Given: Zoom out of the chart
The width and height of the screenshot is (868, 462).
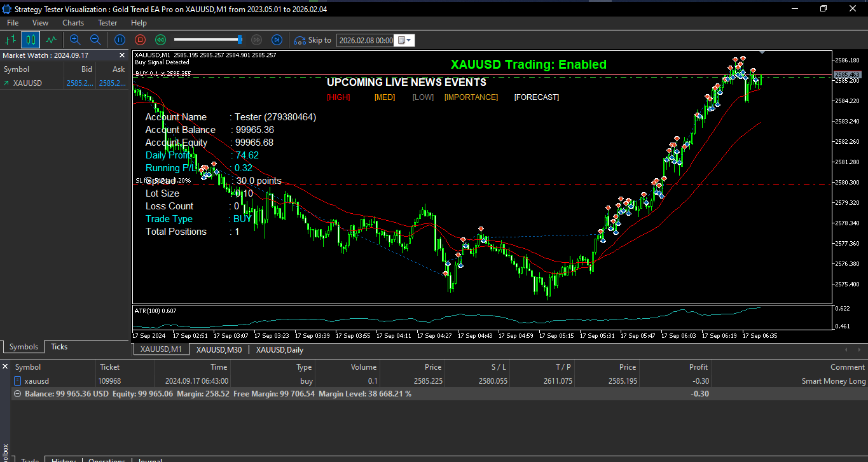Looking at the screenshot, I should [x=95, y=40].
